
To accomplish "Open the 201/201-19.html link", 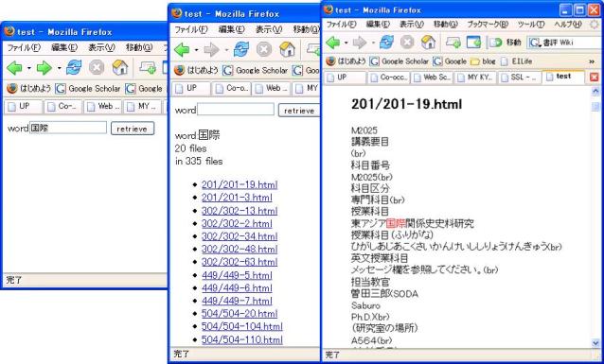I will click(240, 184).
